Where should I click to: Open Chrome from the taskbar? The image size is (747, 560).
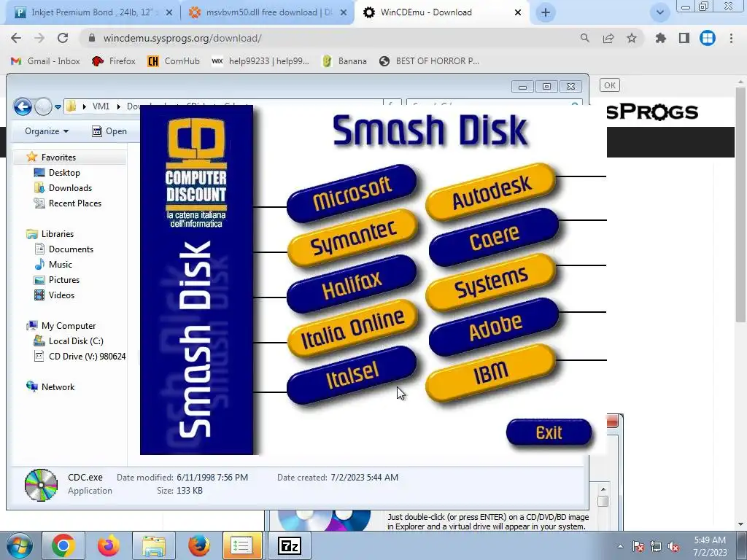tap(63, 545)
